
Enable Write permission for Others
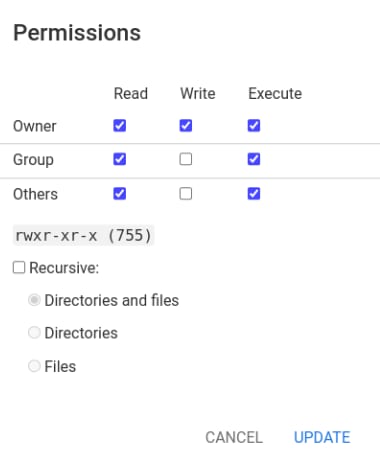click(x=186, y=194)
